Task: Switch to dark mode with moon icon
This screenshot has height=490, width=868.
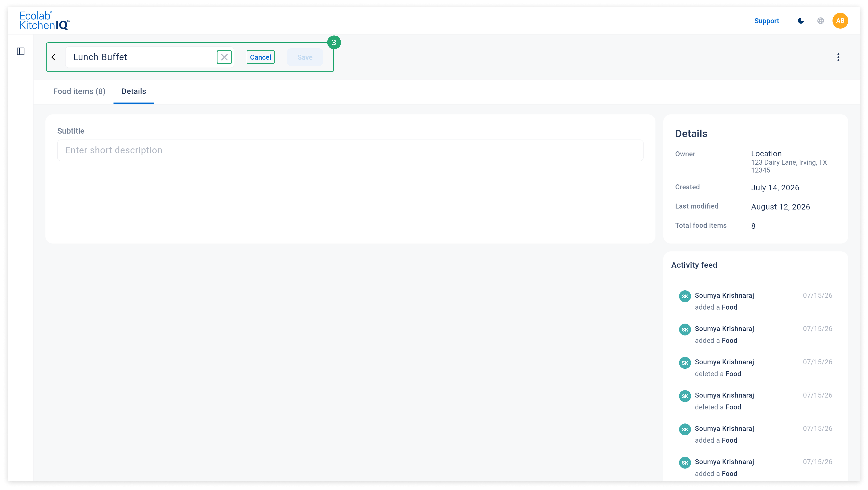Action: tap(801, 21)
